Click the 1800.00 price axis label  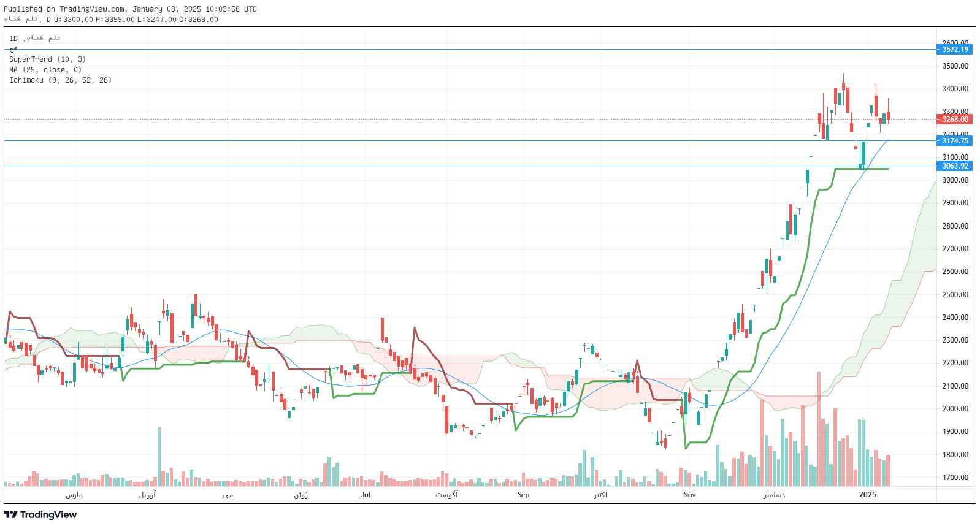tap(955, 455)
